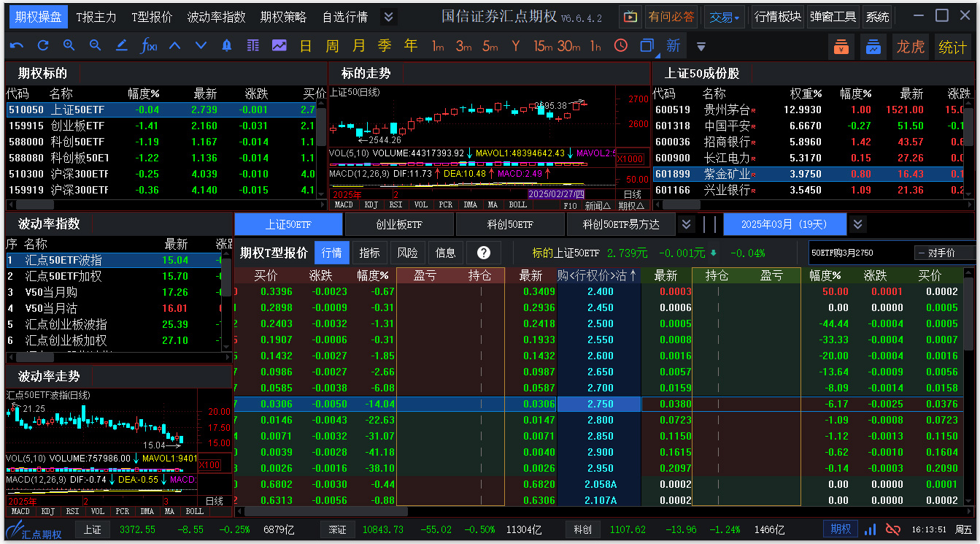The width and height of the screenshot is (980, 544).
Task: Switch to the T报主力 tab
Action: click(96, 17)
